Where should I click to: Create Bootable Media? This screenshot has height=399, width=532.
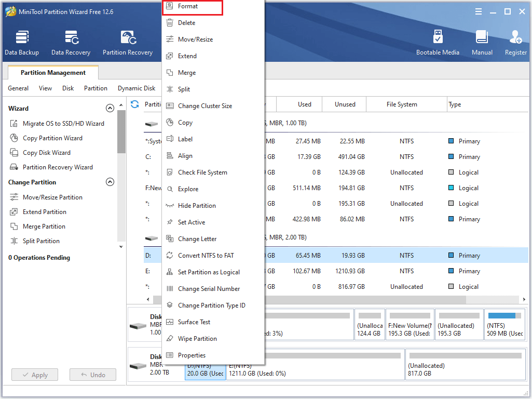(x=438, y=42)
